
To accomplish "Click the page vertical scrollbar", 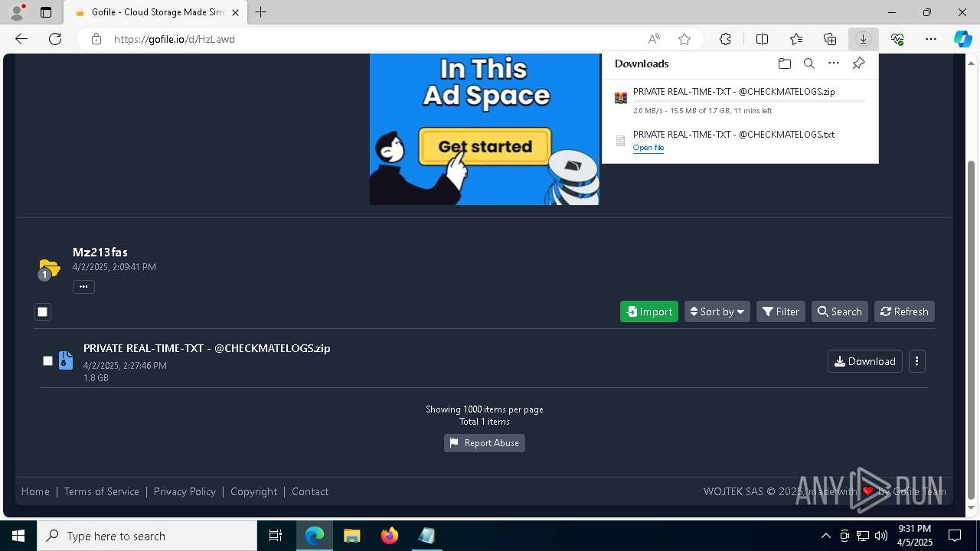I will tap(972, 331).
